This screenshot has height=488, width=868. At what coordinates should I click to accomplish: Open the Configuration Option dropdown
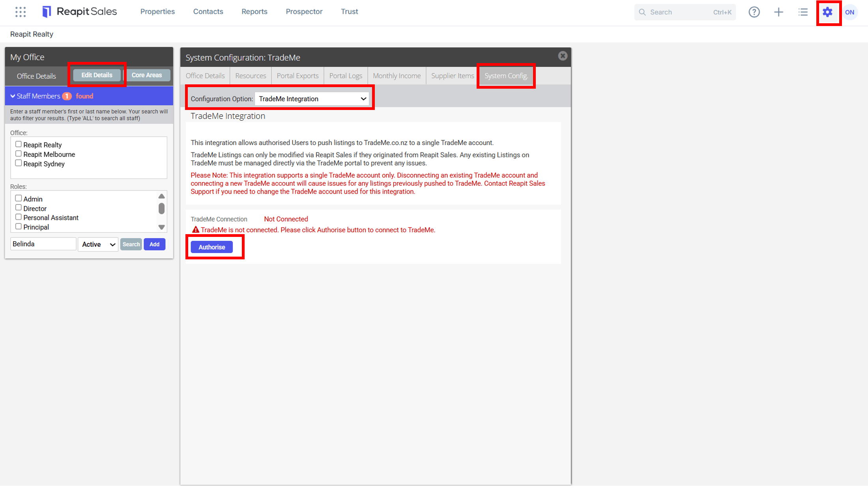pyautogui.click(x=312, y=99)
